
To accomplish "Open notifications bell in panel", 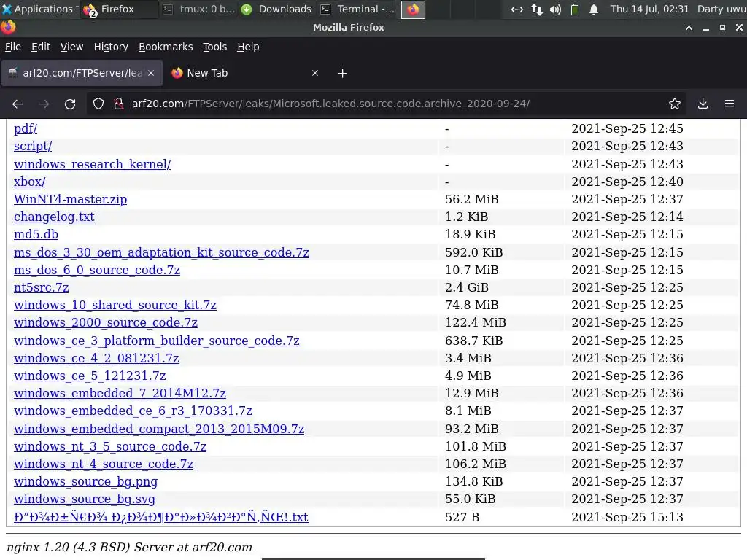I will (594, 9).
